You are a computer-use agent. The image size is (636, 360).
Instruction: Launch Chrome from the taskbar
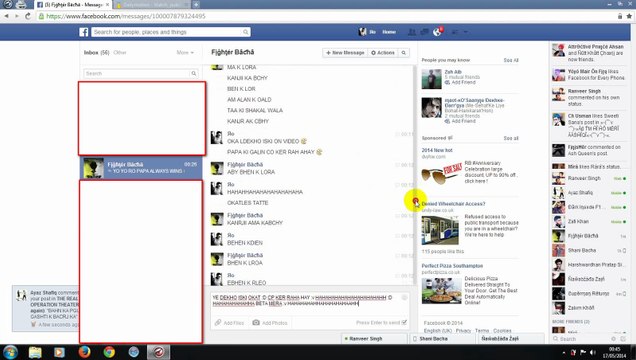click(x=109, y=352)
